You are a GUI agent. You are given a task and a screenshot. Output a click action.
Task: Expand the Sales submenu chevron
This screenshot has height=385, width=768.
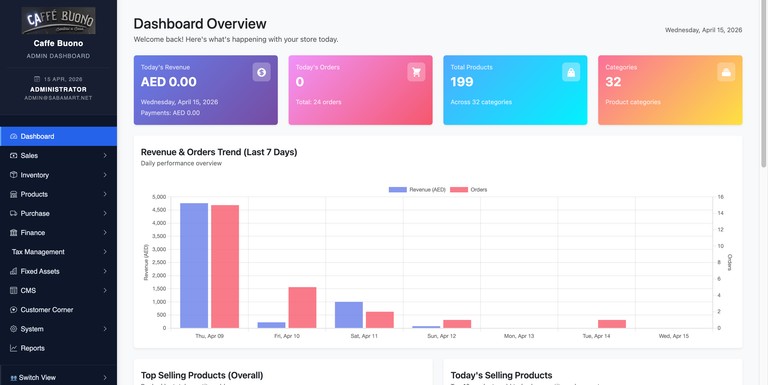click(105, 155)
